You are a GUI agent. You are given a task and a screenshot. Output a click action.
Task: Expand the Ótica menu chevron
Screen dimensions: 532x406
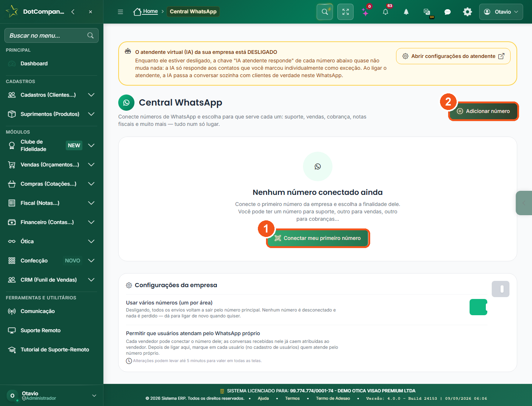[91, 241]
